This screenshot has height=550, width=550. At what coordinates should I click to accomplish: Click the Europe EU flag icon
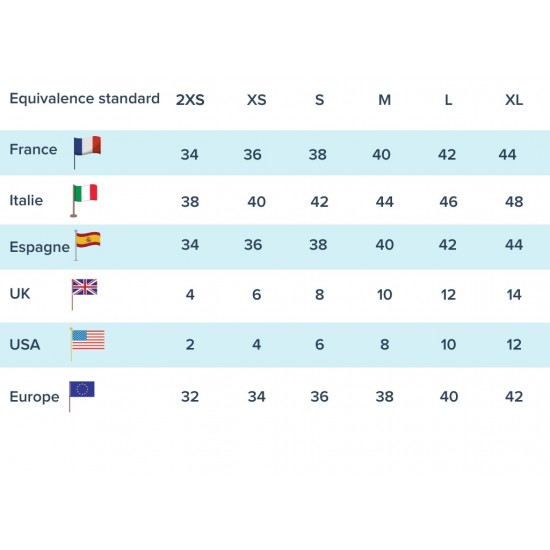(x=81, y=396)
